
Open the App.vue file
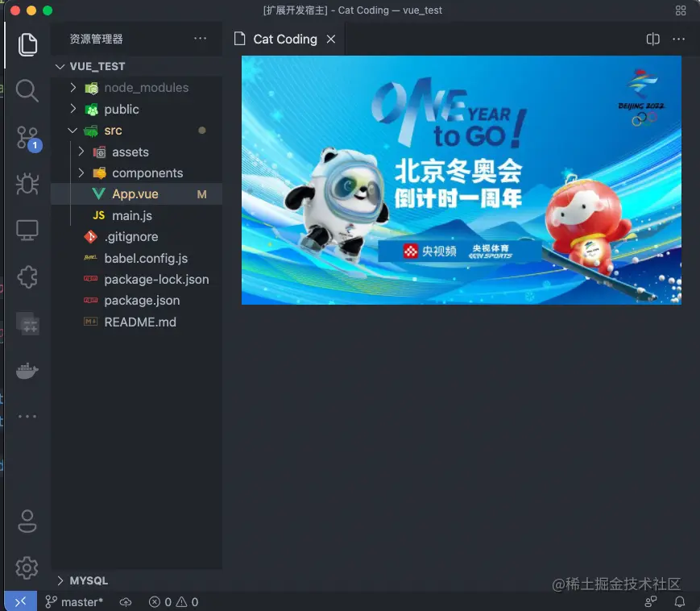point(137,193)
